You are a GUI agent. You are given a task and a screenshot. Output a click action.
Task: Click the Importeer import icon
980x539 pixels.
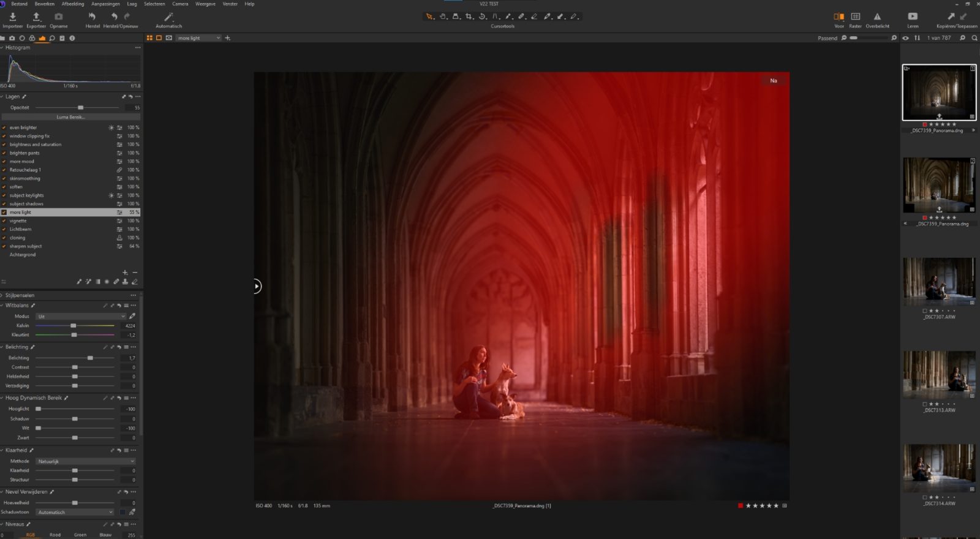pyautogui.click(x=12, y=17)
